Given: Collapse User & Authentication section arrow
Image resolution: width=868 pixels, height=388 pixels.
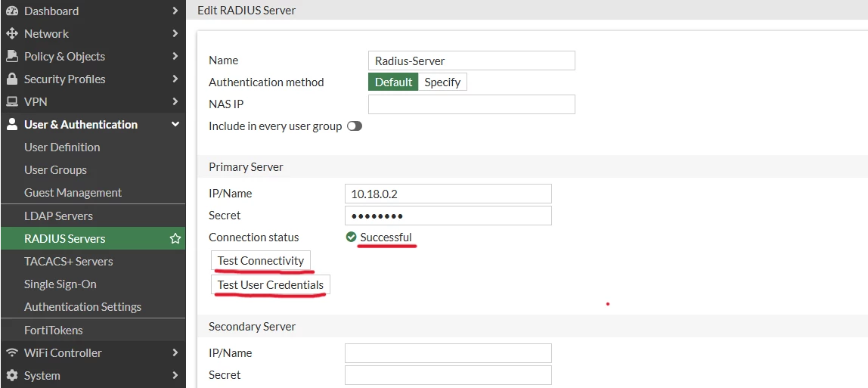Looking at the screenshot, I should (175, 125).
